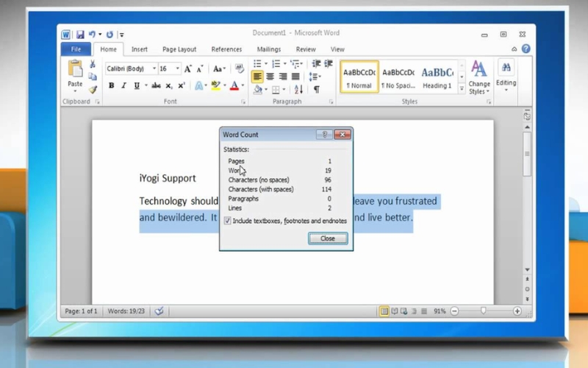Click proofing check icon in status bar
588x368 pixels.
point(159,311)
